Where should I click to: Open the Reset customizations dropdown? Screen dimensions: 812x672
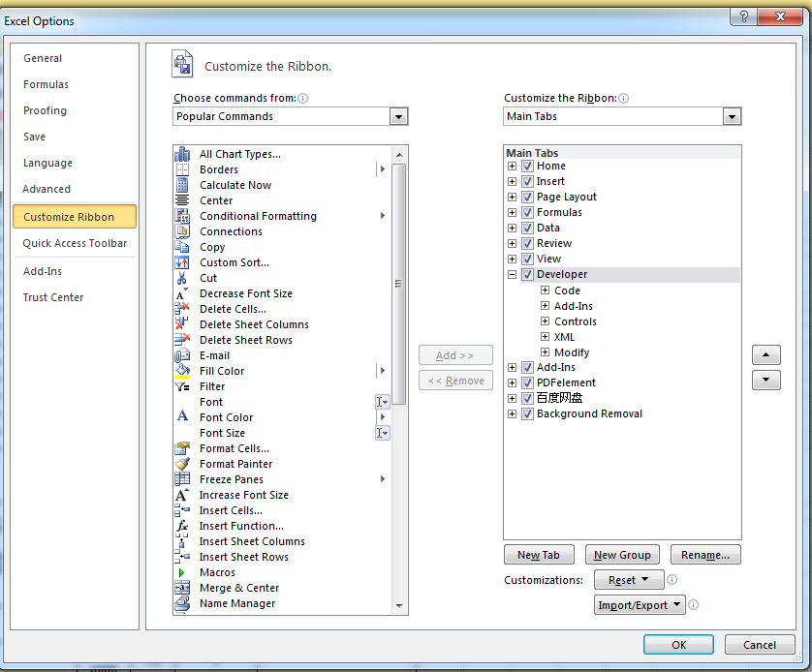click(629, 580)
